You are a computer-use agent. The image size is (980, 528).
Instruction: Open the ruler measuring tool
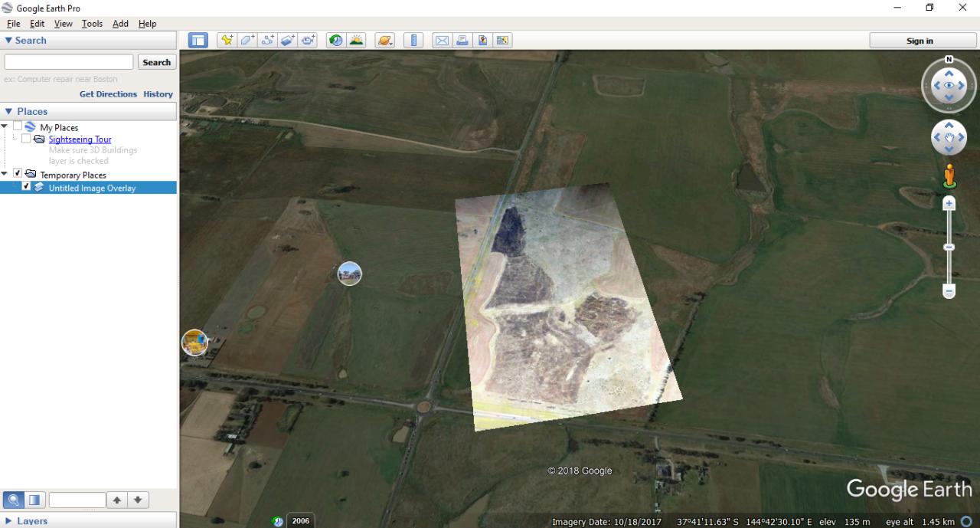[413, 41]
